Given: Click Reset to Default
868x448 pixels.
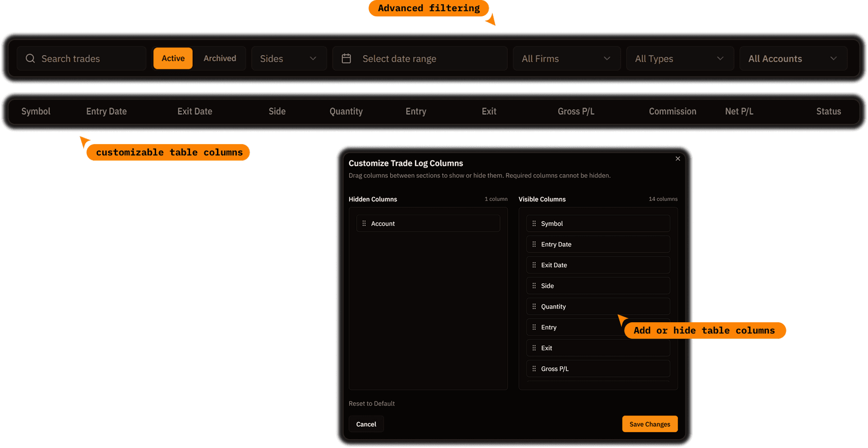Looking at the screenshot, I should pos(371,403).
